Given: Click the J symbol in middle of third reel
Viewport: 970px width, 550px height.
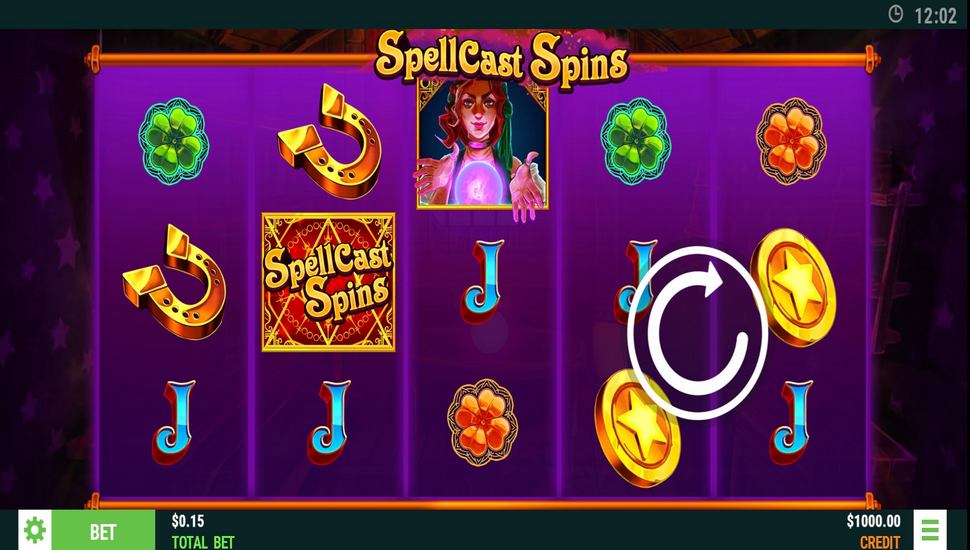Looking at the screenshot, I should (x=483, y=282).
